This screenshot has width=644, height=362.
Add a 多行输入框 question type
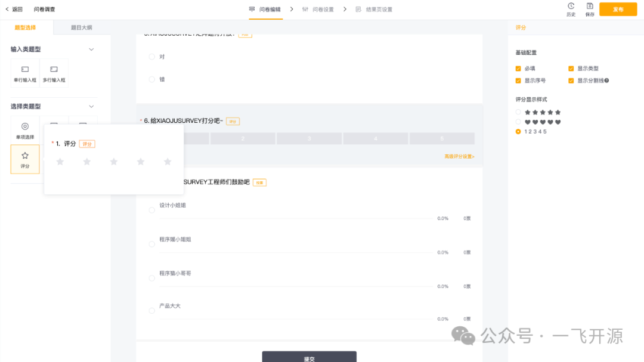tap(54, 73)
